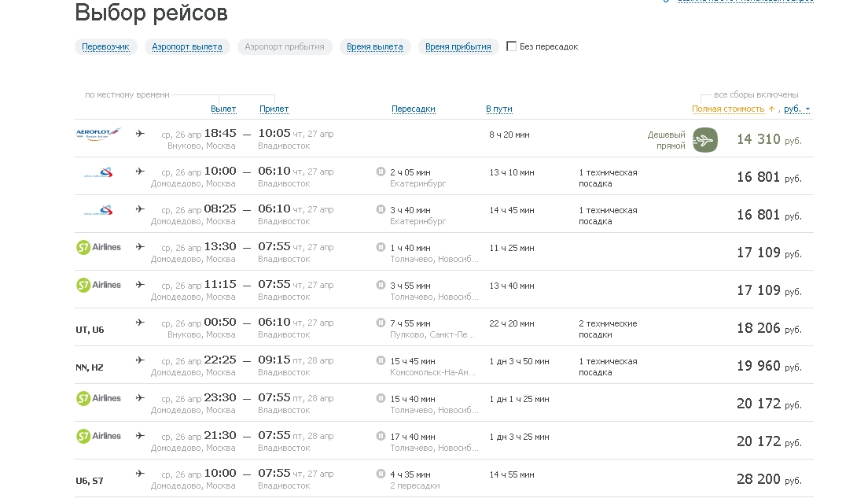Sort flights by 'В пути' duration
The image size is (868, 502).
[498, 109]
